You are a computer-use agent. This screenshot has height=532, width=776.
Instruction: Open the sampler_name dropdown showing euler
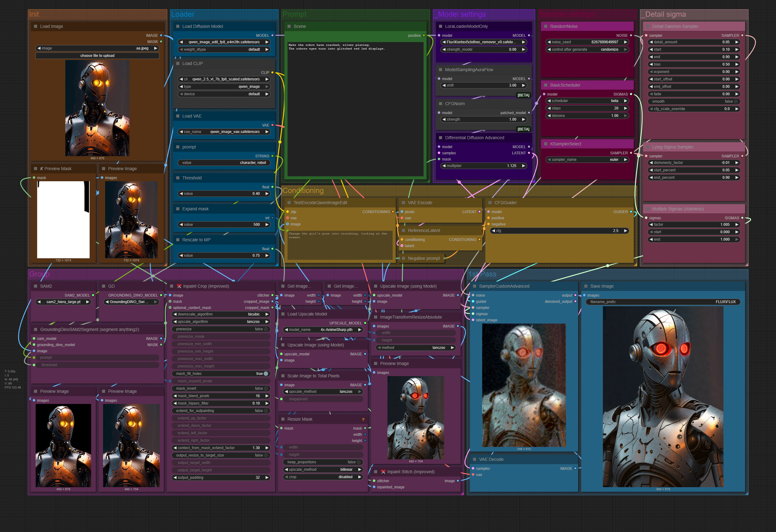click(588, 160)
